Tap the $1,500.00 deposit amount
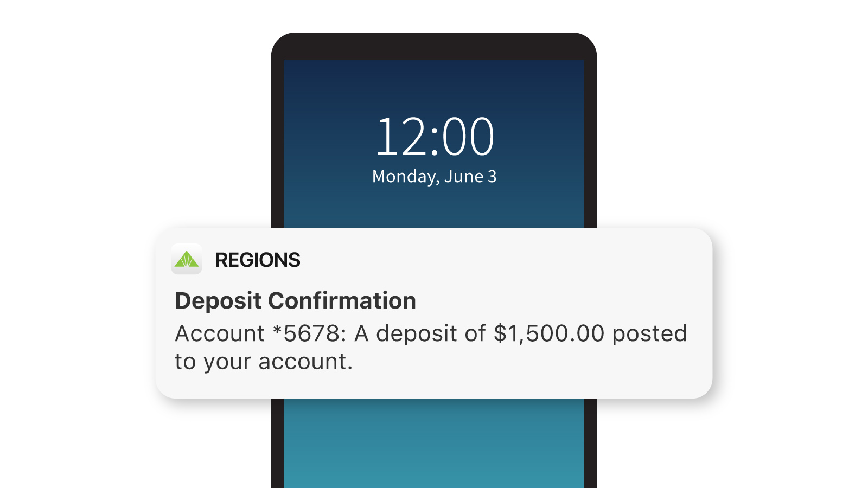 pos(548,333)
